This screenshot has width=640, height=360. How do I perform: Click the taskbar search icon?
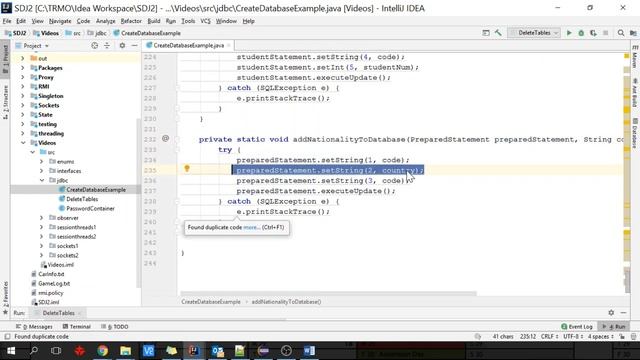click(x=34, y=351)
